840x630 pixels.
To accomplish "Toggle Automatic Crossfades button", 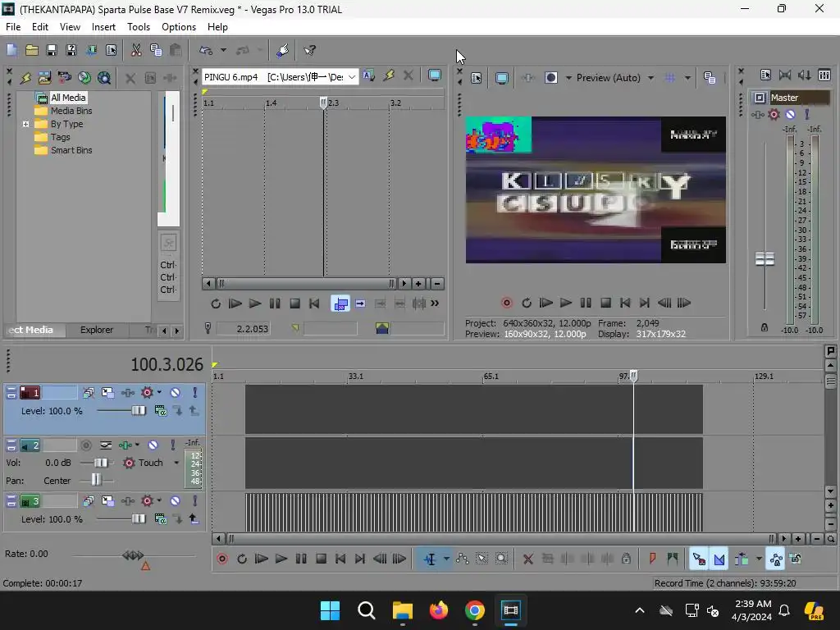I will [719, 559].
